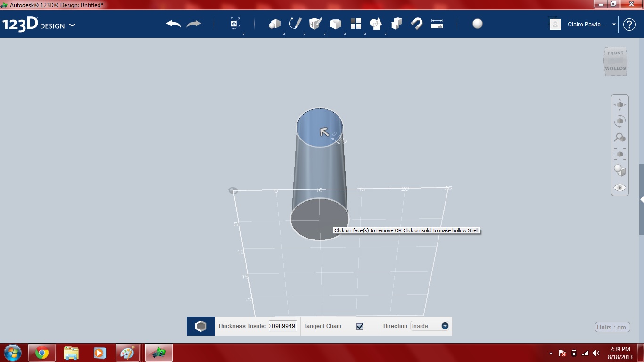
Task: Click the Action Center flag icon
Action: point(562,353)
